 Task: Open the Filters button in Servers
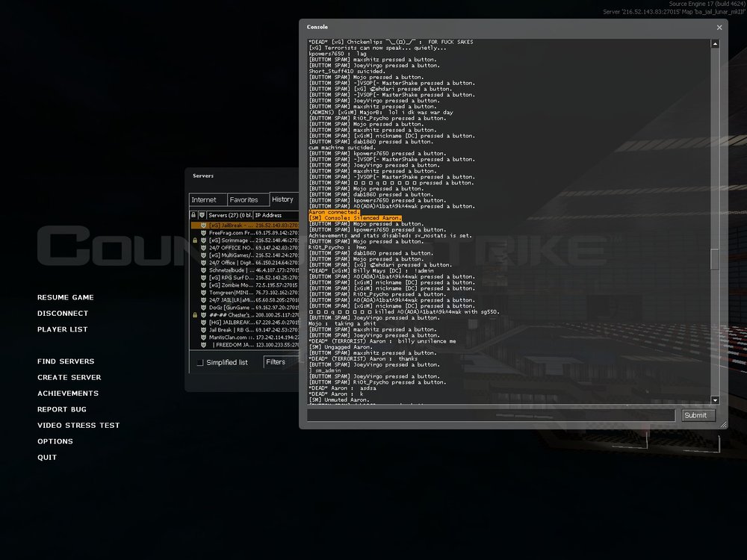pos(281,362)
